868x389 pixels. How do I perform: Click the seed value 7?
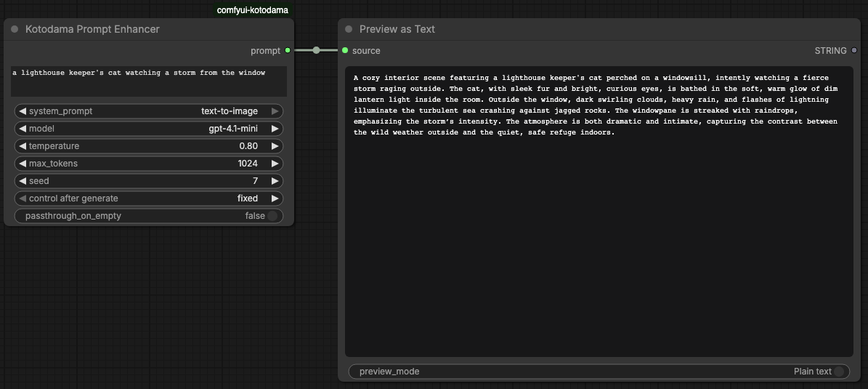[255, 181]
